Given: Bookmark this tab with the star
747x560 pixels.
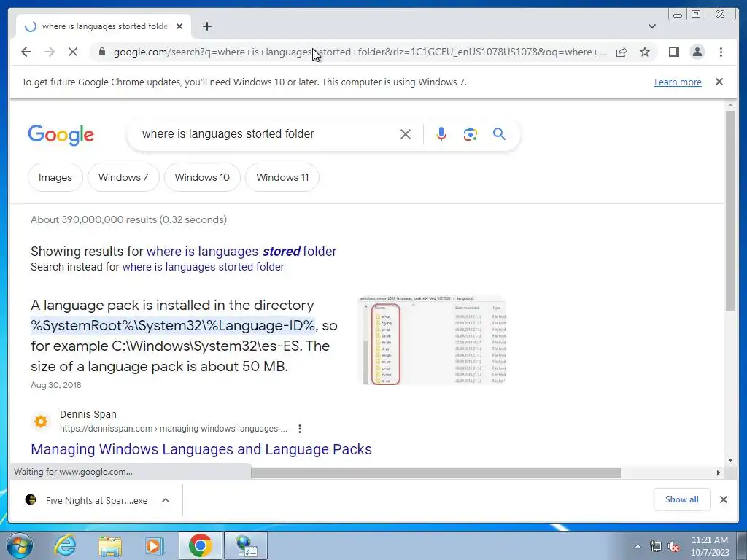Looking at the screenshot, I should pyautogui.click(x=645, y=52).
